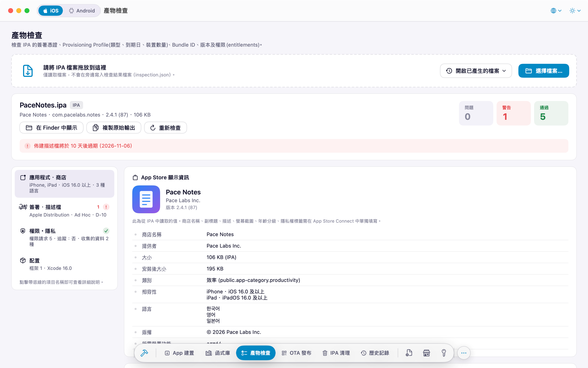Click the red warning badge on 簽署・描述檔
588x368 pixels.
tap(106, 207)
